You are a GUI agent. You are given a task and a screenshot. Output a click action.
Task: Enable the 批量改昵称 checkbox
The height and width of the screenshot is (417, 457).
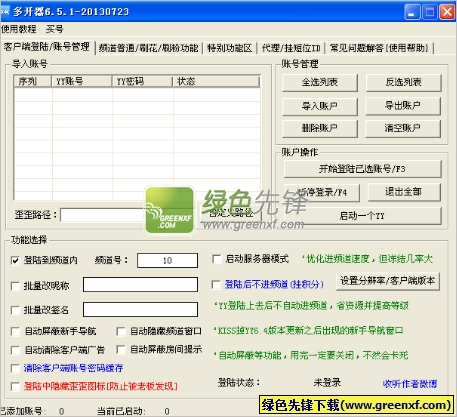(15, 286)
